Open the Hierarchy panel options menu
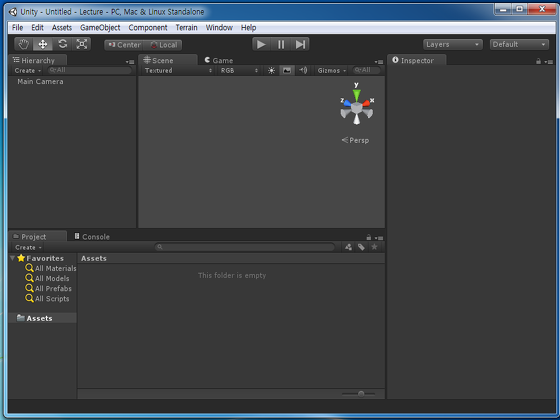This screenshot has width=560, height=420. click(130, 62)
